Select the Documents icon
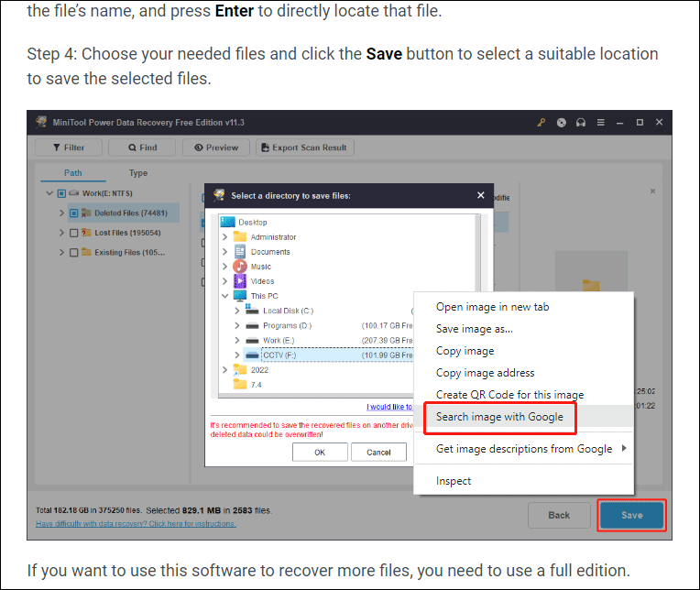 point(240,251)
